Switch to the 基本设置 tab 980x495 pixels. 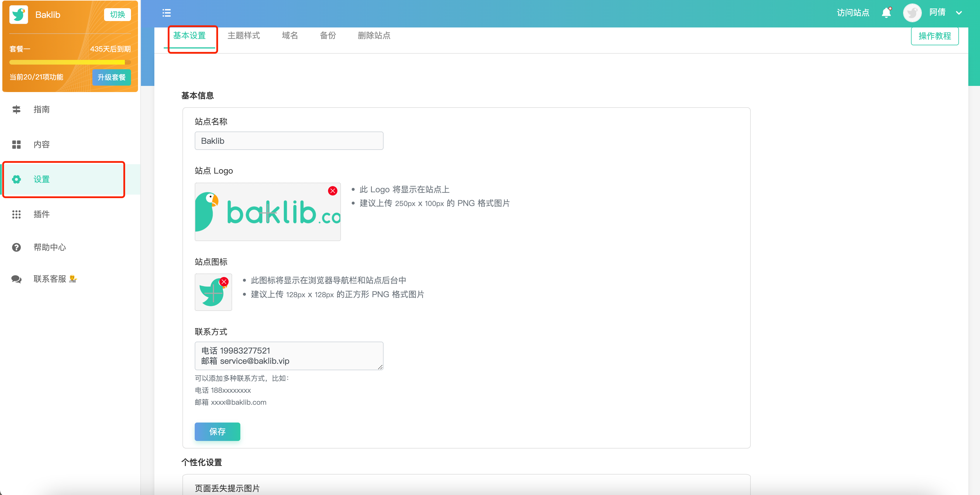click(x=189, y=36)
